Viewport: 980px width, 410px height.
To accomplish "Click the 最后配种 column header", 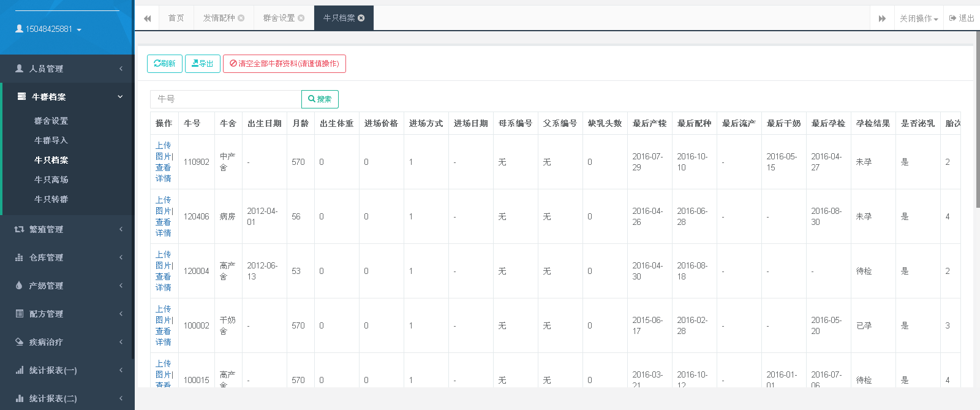I will [x=695, y=123].
